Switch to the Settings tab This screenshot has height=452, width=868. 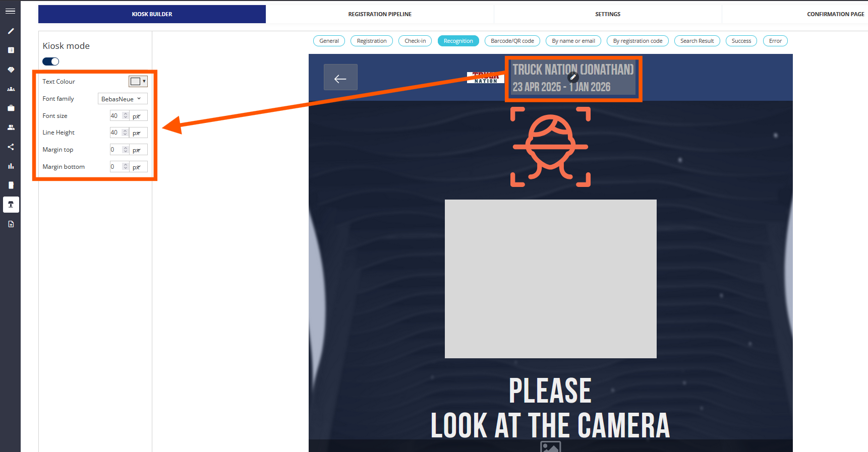click(608, 14)
